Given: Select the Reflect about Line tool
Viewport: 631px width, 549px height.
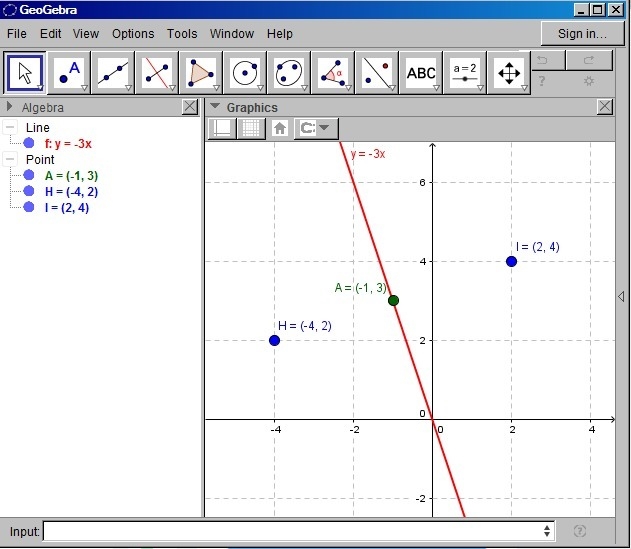Looking at the screenshot, I should [377, 73].
